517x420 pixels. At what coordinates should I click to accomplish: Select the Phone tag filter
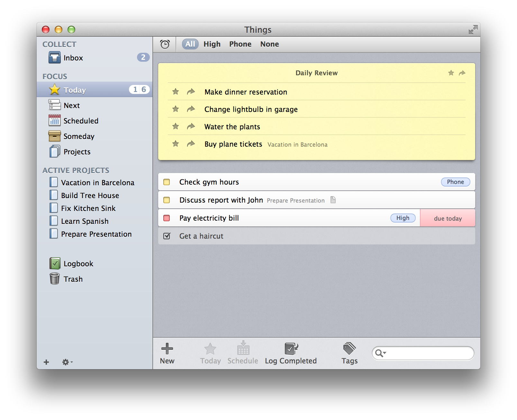click(240, 44)
